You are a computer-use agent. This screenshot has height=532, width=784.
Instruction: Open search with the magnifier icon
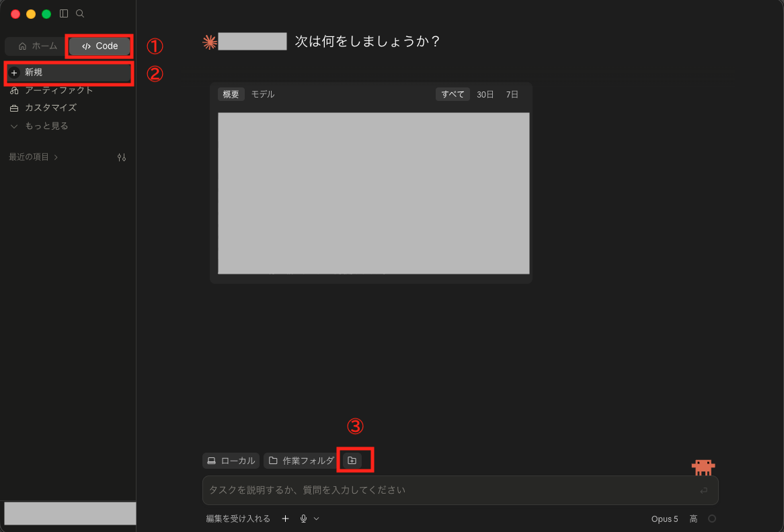[80, 13]
